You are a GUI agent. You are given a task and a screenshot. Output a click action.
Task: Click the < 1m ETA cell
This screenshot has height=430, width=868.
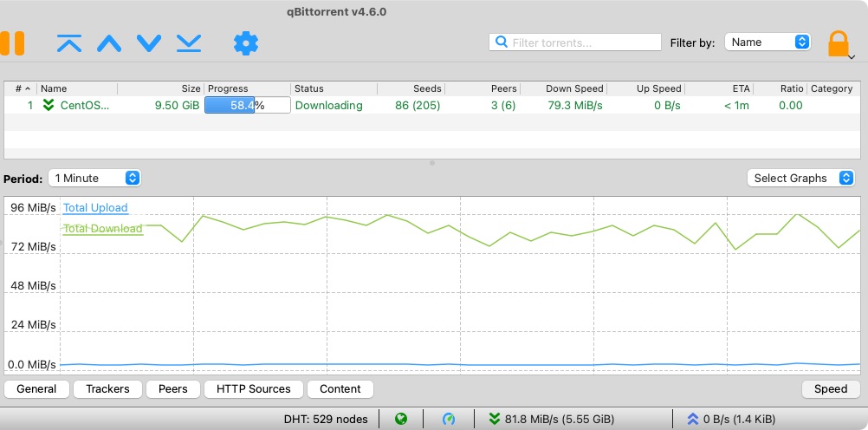(736, 105)
